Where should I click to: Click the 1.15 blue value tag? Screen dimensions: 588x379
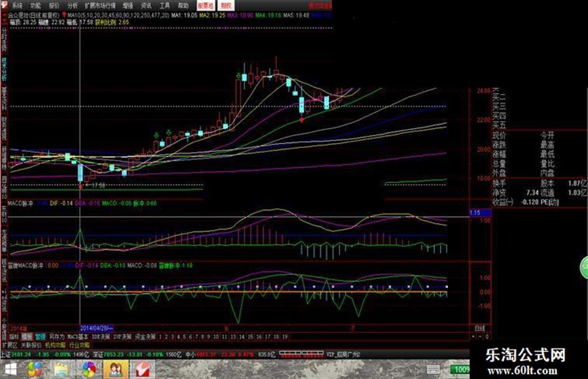pyautogui.click(x=480, y=212)
